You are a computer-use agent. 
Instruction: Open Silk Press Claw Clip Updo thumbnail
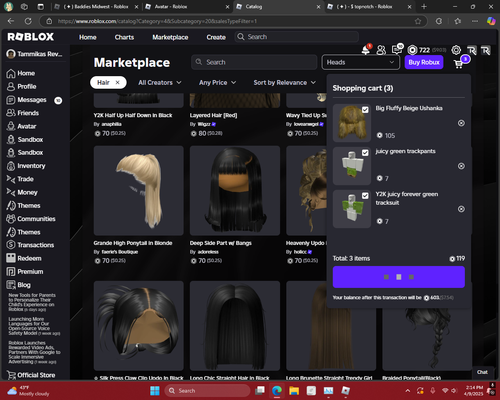pyautogui.click(x=139, y=326)
